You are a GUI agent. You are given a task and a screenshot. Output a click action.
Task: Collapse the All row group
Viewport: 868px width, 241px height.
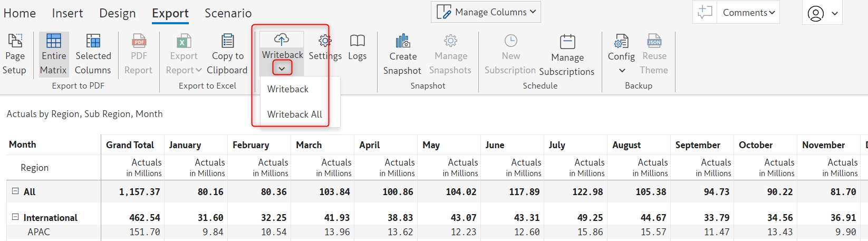tap(15, 191)
